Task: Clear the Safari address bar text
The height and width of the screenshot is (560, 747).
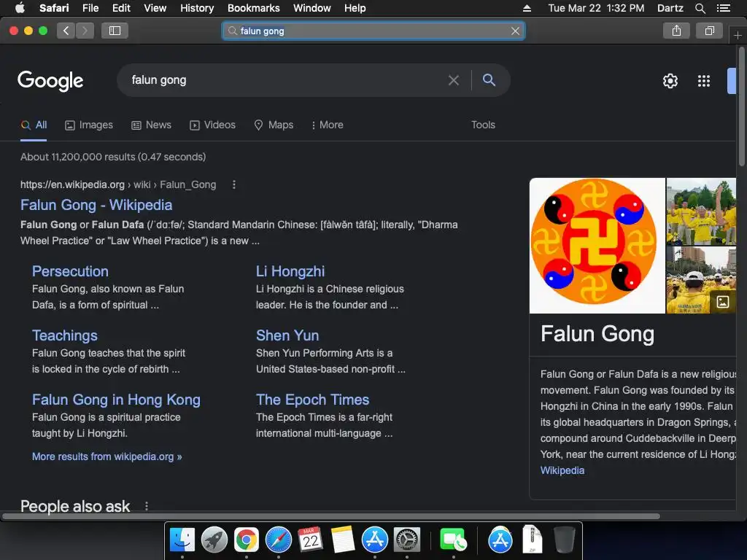Action: 515,31
